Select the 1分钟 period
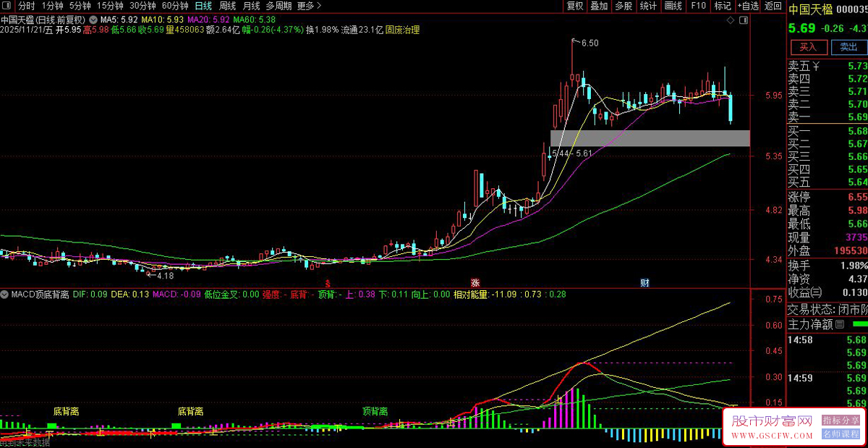The width and height of the screenshot is (868, 448). (x=53, y=6)
